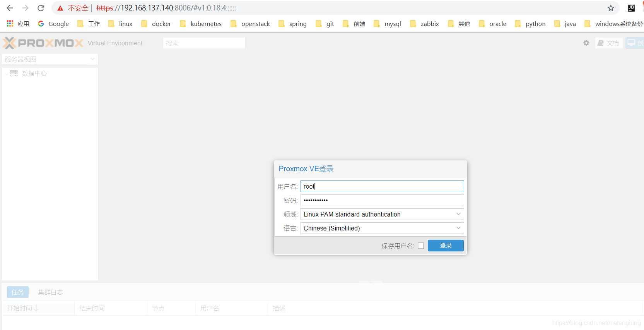Sort by 节点 column header
Viewport: 644px width, 330px height.
[171, 308]
